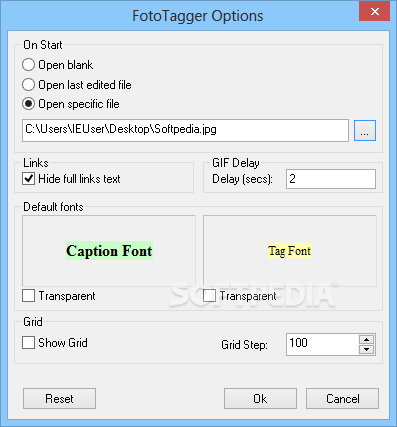Open file browser with the ... button
397x427 pixels.
pyautogui.click(x=365, y=131)
